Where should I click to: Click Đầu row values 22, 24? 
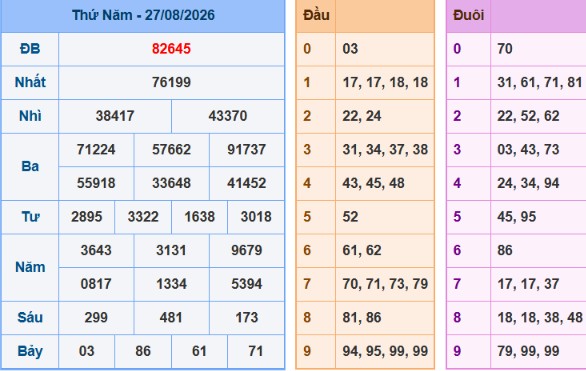pos(362,116)
